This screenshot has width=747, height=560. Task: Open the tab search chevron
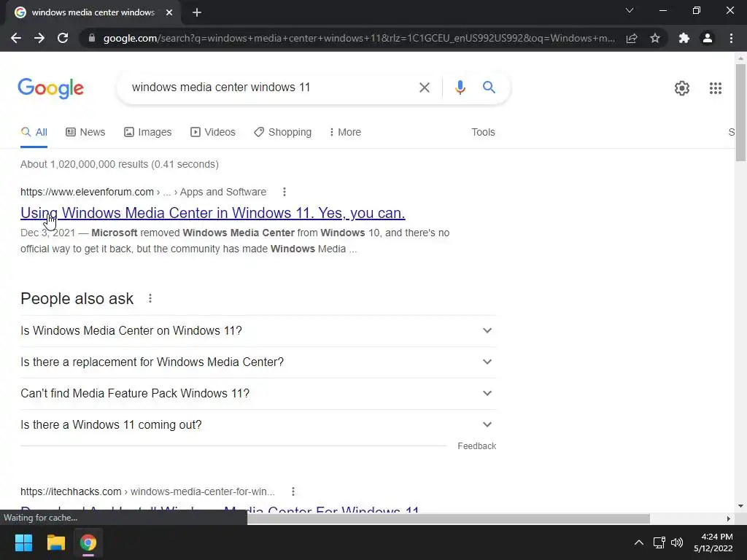(x=630, y=10)
